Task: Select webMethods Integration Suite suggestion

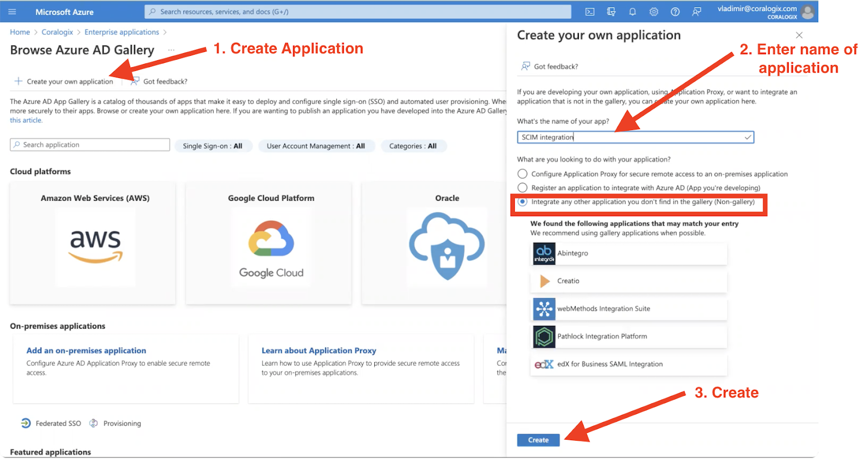Action: coord(629,308)
